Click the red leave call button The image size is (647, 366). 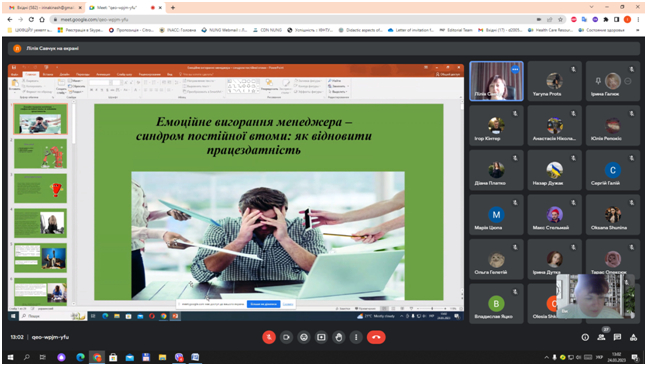coord(376,337)
